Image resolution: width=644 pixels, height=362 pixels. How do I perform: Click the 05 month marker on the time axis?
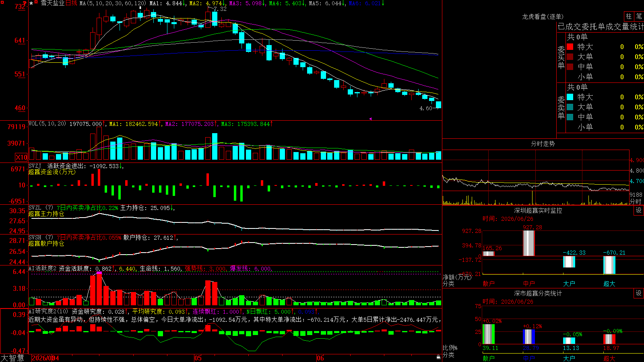click(198, 358)
